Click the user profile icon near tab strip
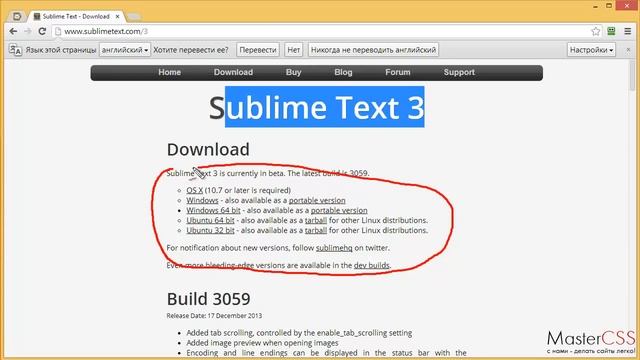 (x=17, y=16)
